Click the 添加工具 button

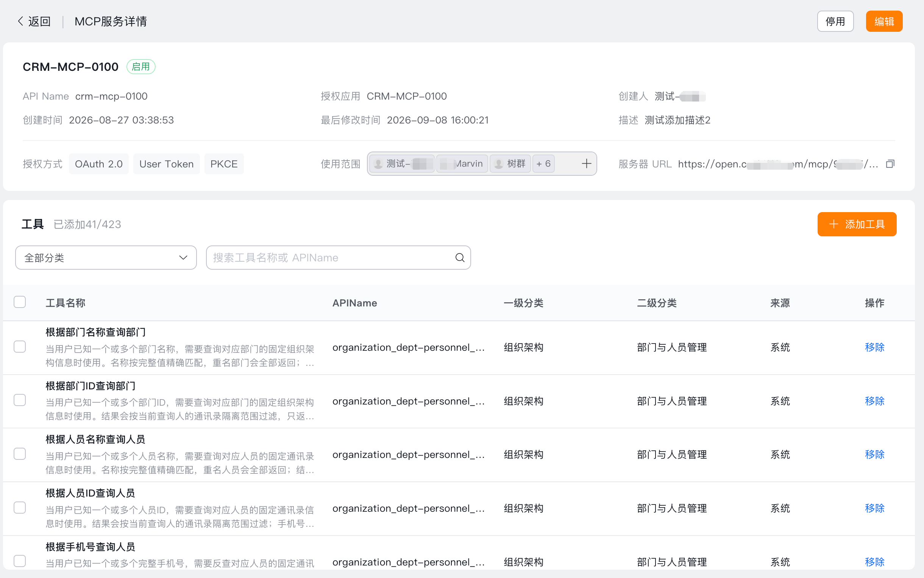(x=857, y=224)
